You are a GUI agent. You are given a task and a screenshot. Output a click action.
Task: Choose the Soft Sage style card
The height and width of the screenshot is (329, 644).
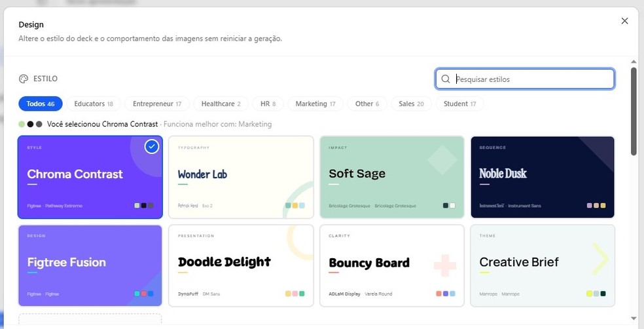click(392, 177)
